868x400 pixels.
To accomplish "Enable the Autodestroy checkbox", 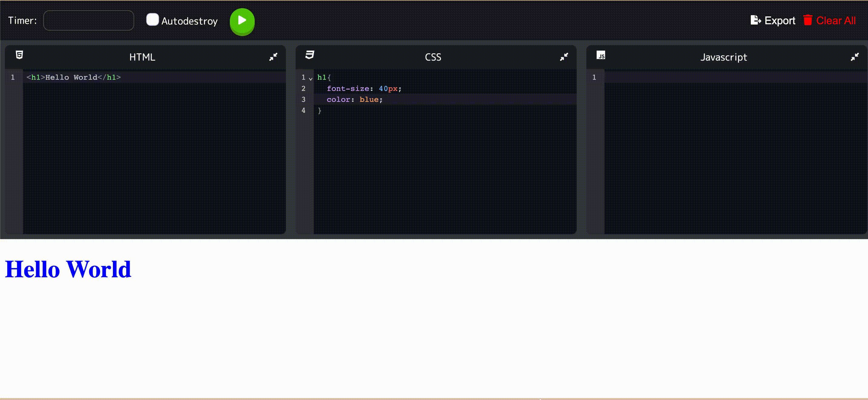I will click(152, 20).
